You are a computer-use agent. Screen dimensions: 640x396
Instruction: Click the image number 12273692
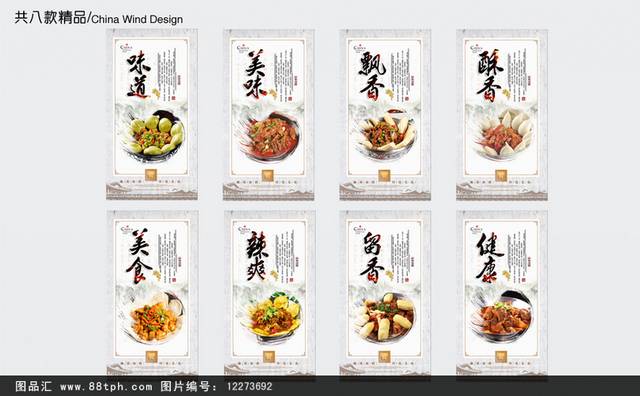(249, 386)
